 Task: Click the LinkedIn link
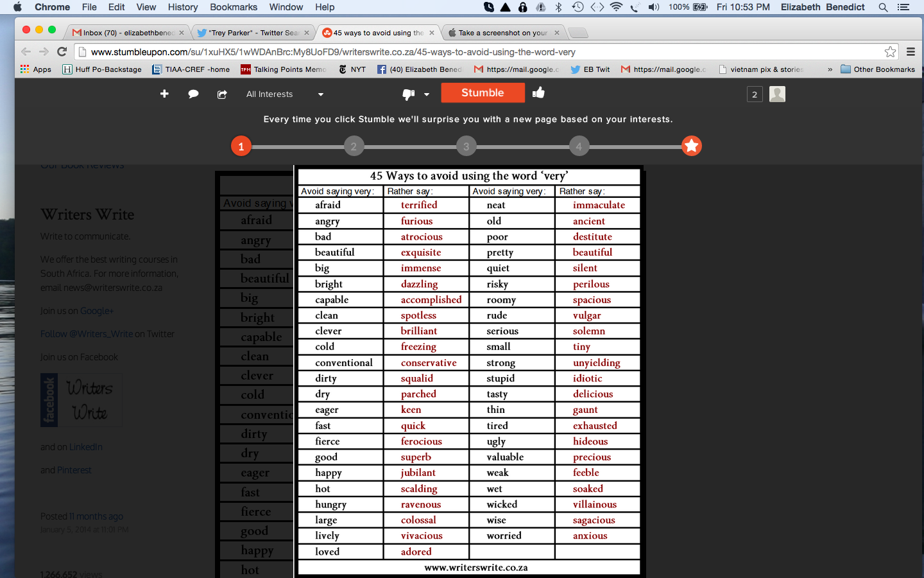(x=86, y=447)
